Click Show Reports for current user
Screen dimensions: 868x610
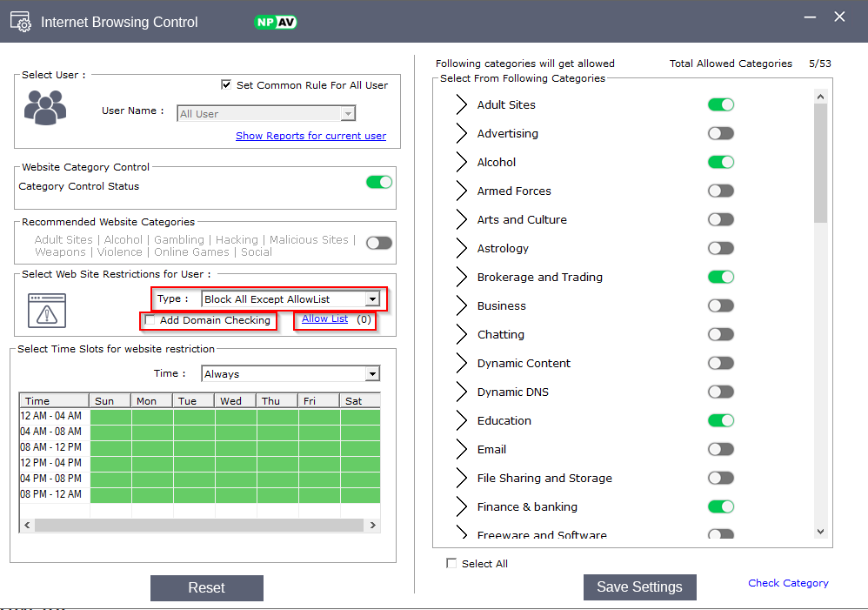pos(310,136)
